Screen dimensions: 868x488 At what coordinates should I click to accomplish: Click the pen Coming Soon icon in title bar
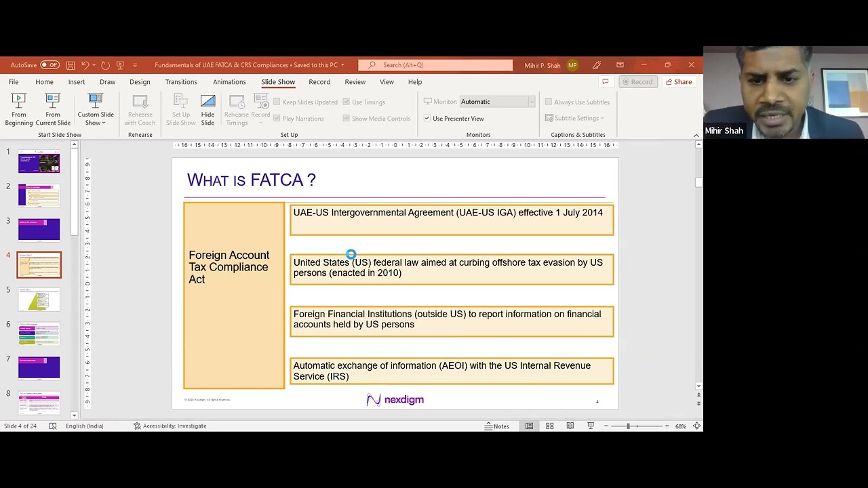point(597,65)
